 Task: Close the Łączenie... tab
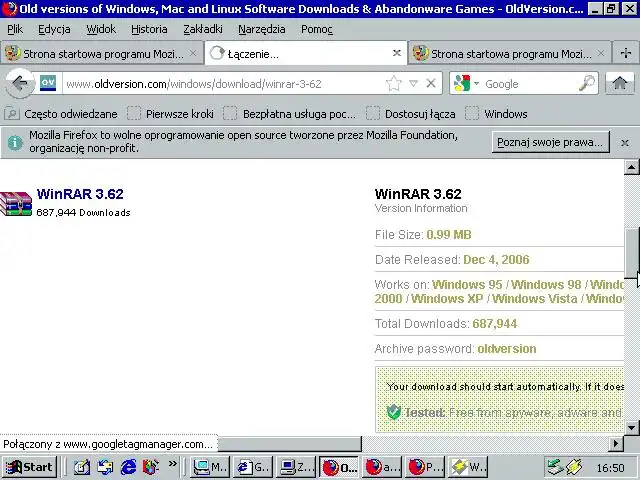pyautogui.click(x=396, y=53)
